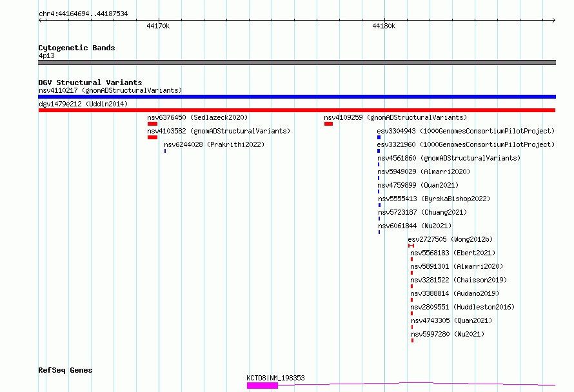
Task: Select esv3321960 1000GenomesConsortiumPilotProject variant
Action: pyautogui.click(x=466, y=144)
